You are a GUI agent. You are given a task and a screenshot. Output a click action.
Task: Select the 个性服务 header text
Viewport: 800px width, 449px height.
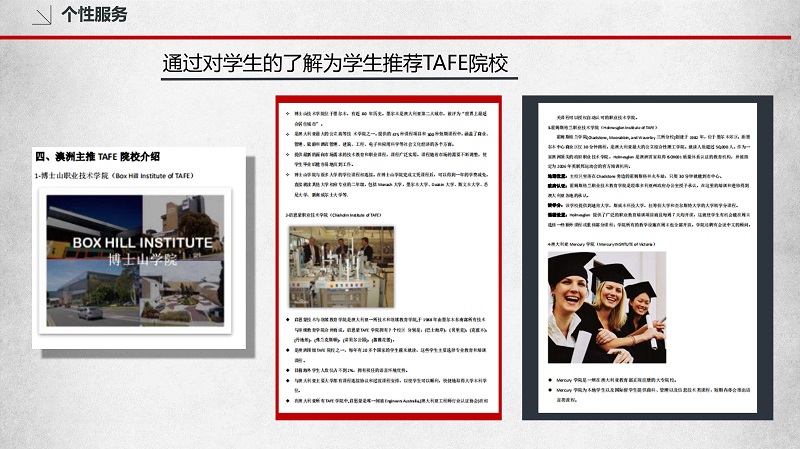(94, 14)
